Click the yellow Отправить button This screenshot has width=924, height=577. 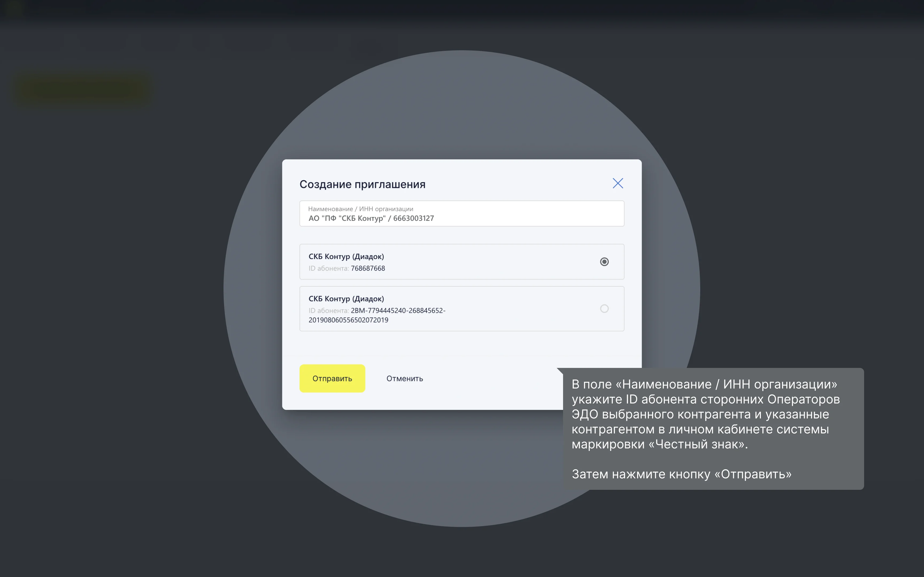(332, 378)
